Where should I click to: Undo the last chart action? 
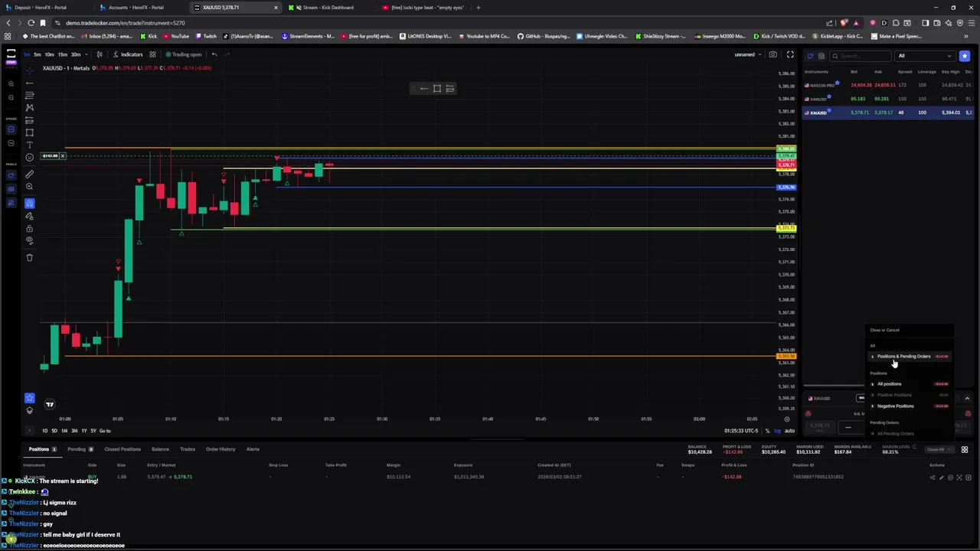(x=214, y=54)
